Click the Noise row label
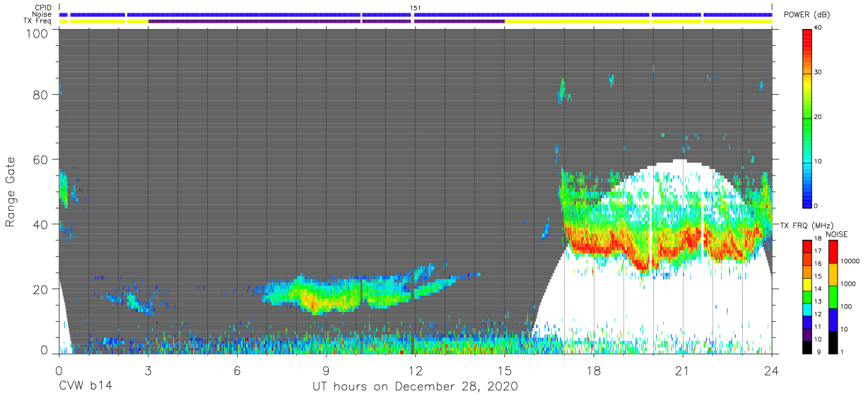 [41, 14]
